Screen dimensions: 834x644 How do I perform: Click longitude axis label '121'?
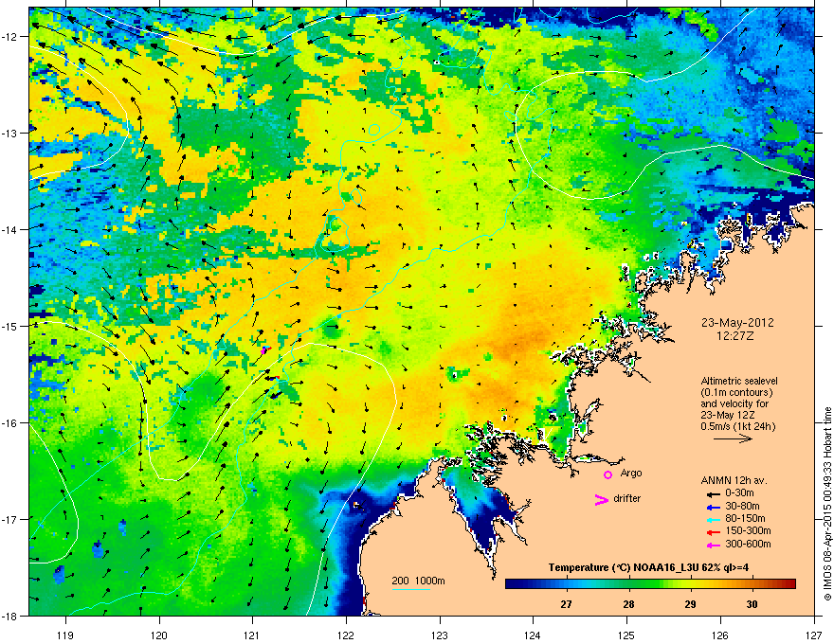coord(252,635)
